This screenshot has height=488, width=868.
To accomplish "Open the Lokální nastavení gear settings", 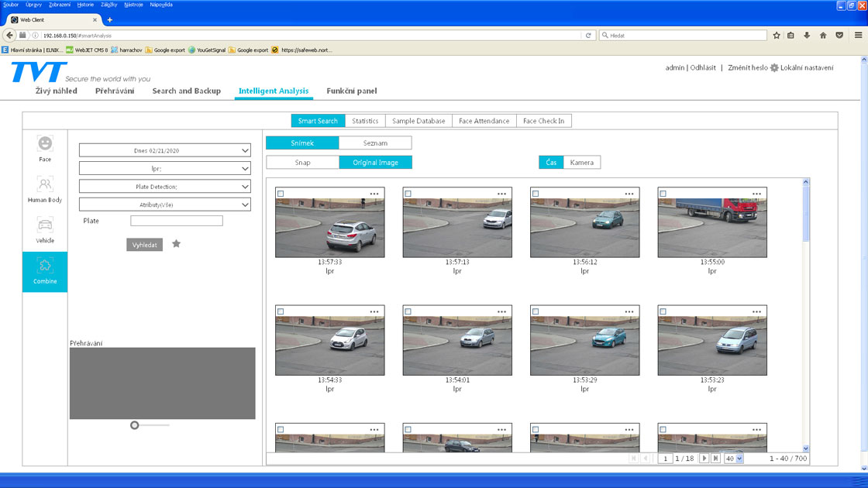I will [773, 68].
